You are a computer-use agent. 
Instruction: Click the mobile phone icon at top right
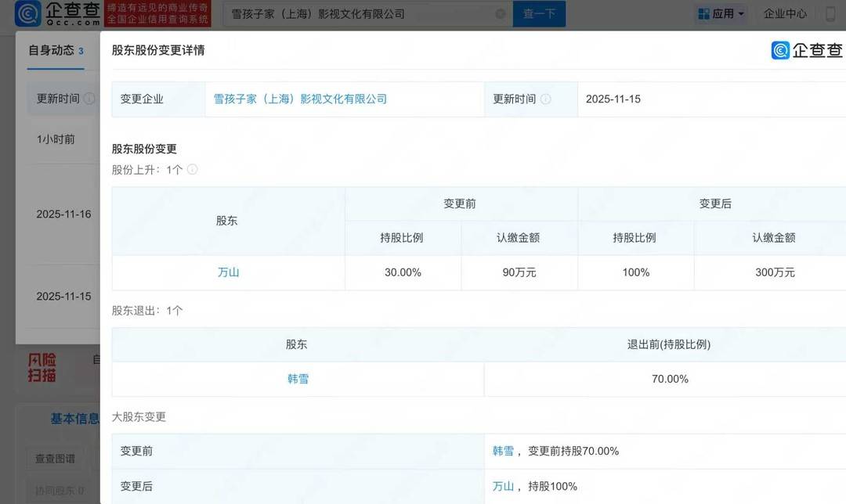pyautogui.click(x=831, y=13)
